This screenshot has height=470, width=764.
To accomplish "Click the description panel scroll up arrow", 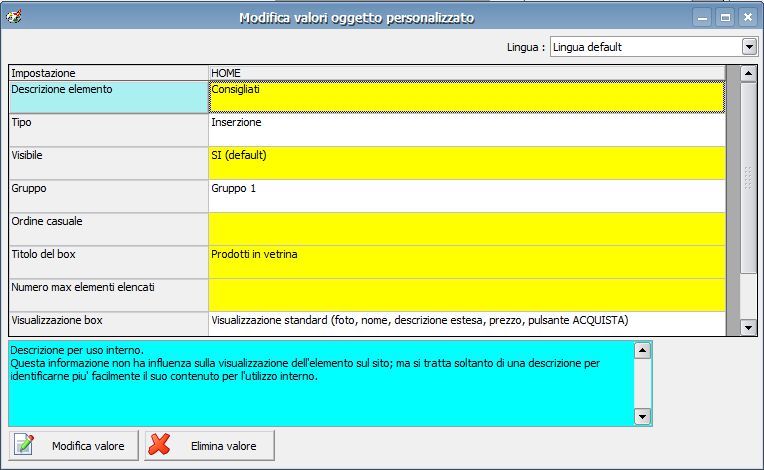I will pos(643,350).
